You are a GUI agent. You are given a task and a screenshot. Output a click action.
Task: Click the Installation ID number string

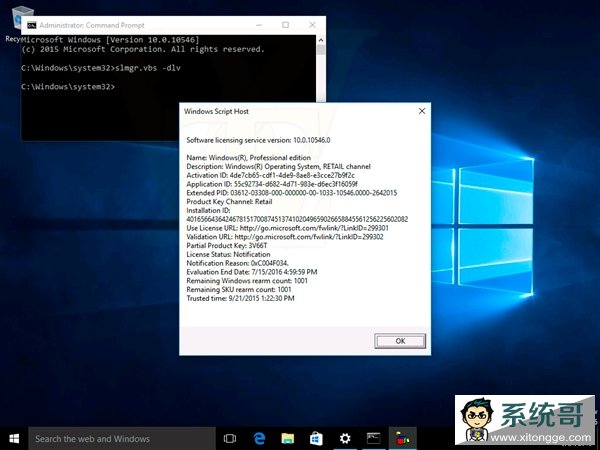tap(297, 219)
